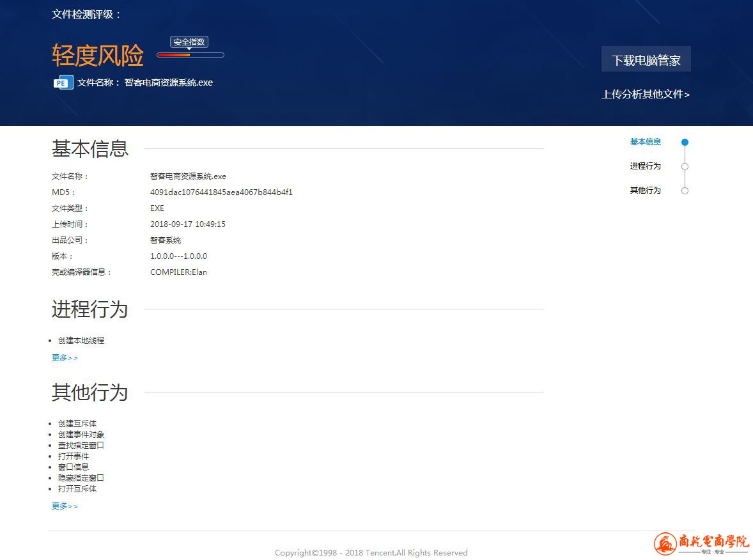Go to 进程行为 in side navigation
This screenshot has width=753, height=560.
(x=645, y=166)
